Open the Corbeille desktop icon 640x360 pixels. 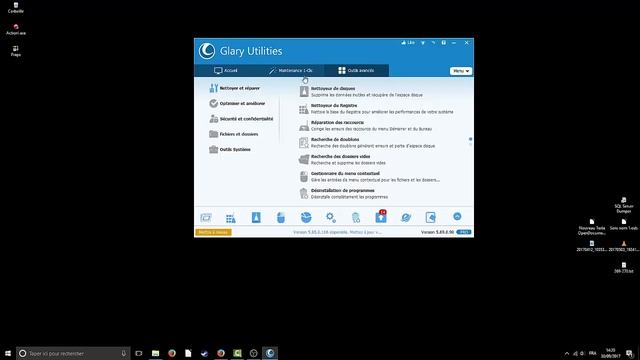coord(16,8)
